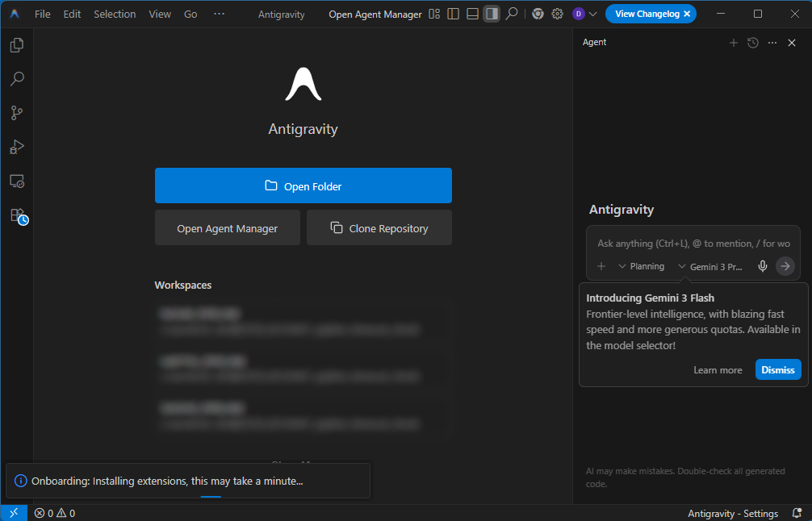Open the View menu
The height and width of the screenshot is (521, 812).
tap(160, 14)
